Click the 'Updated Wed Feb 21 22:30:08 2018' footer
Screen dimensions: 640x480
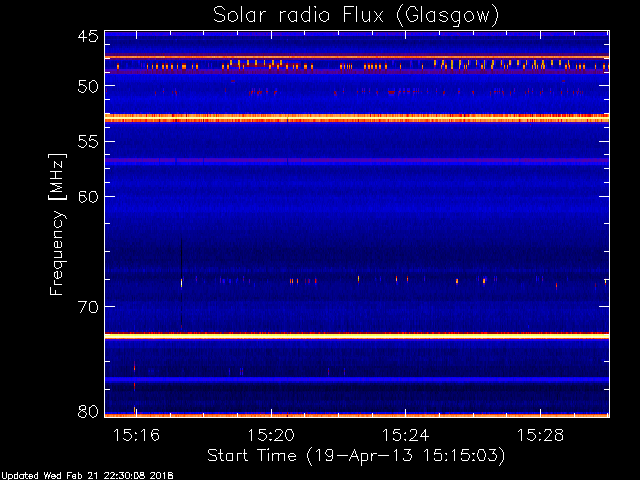(x=87, y=476)
